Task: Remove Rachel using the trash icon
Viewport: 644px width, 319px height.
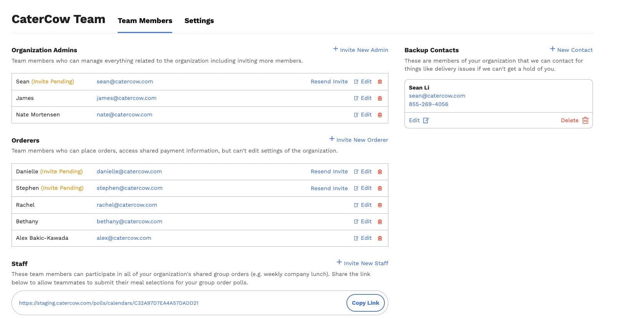Action: (380, 205)
